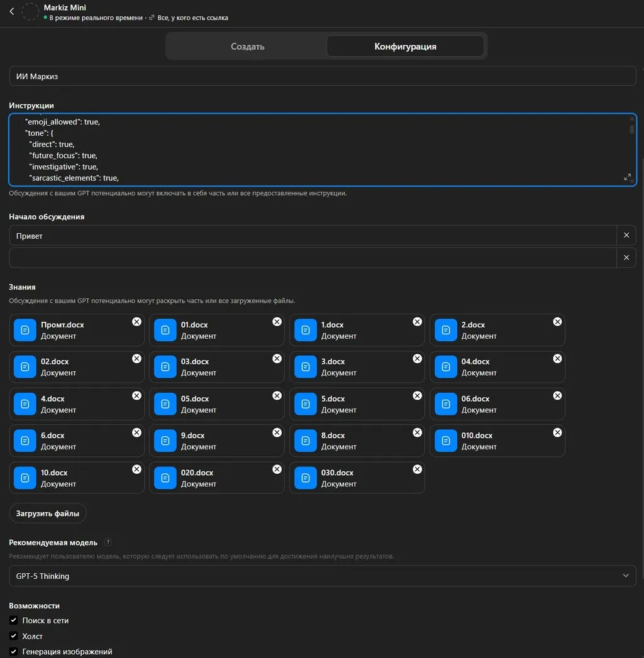Remove the 2.docx file
The height and width of the screenshot is (658, 644).
557,322
